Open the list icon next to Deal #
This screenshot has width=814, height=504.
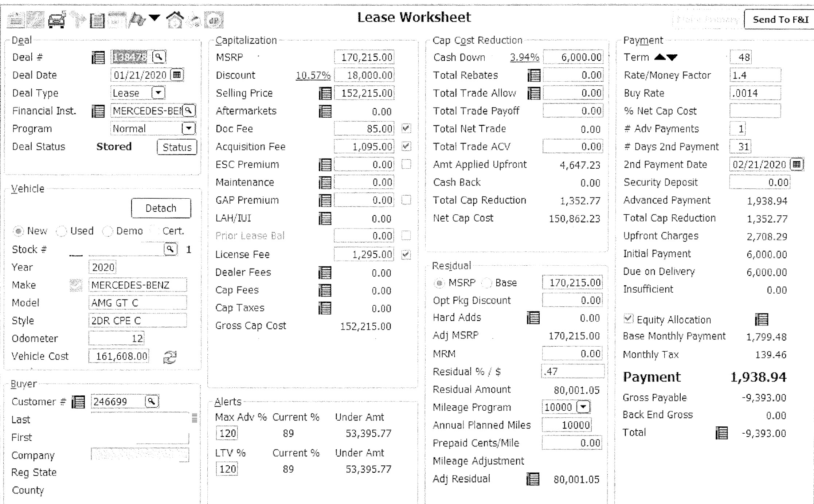[98, 57]
